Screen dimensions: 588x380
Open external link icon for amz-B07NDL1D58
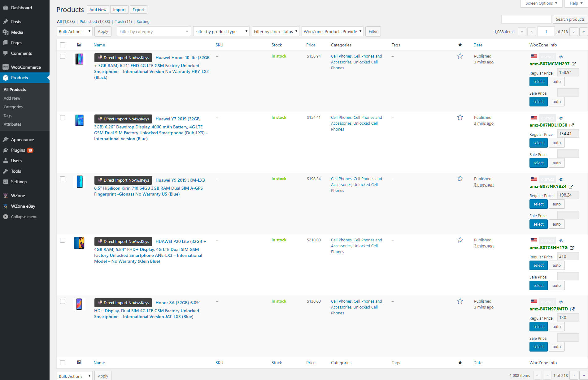coord(572,125)
